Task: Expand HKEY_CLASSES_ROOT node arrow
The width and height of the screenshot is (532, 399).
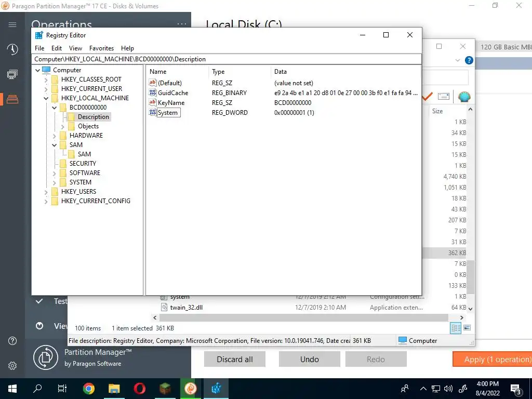Action: 46,79
